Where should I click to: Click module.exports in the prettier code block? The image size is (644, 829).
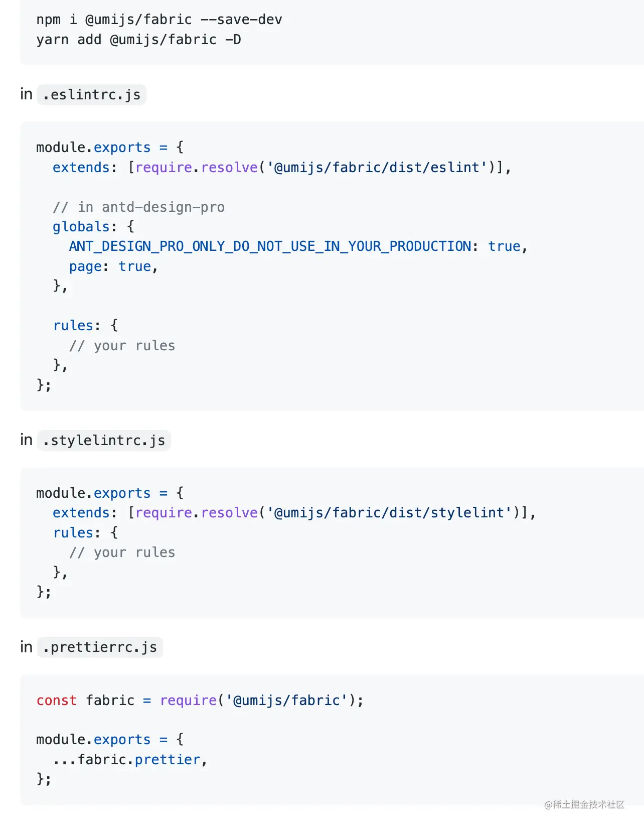pyautogui.click(x=93, y=740)
